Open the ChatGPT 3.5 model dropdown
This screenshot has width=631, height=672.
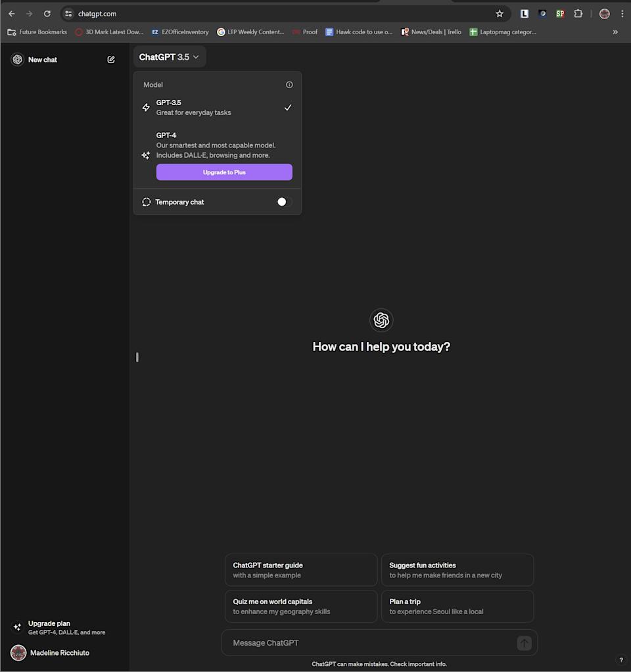click(169, 57)
